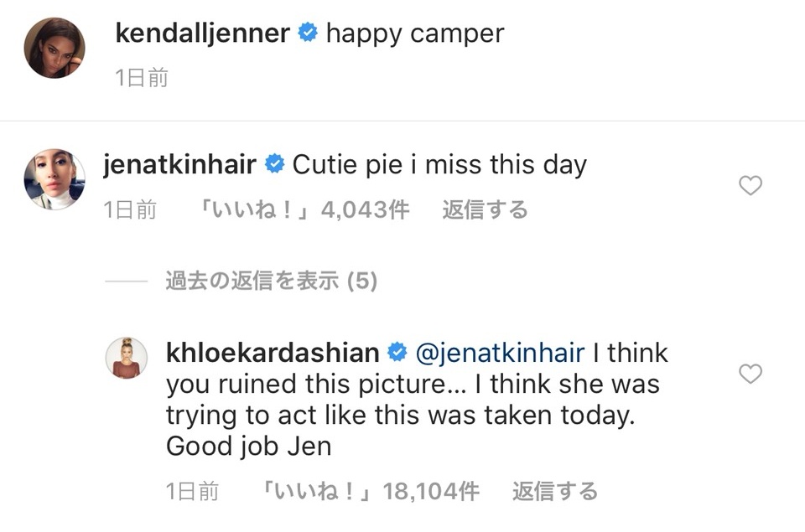Show the 18,104件 likes on Khloe's reply

tap(371, 491)
